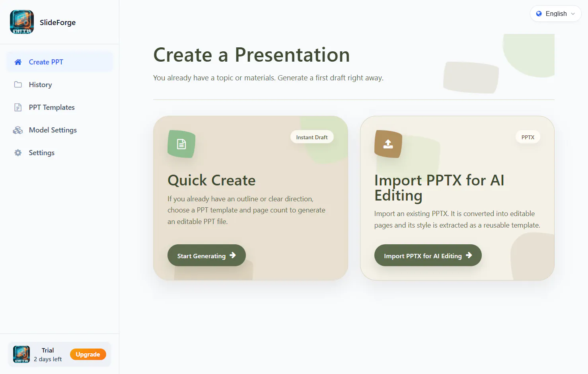Click the Import PPTX for AI Editing heading
The image size is (588, 374).
point(439,188)
